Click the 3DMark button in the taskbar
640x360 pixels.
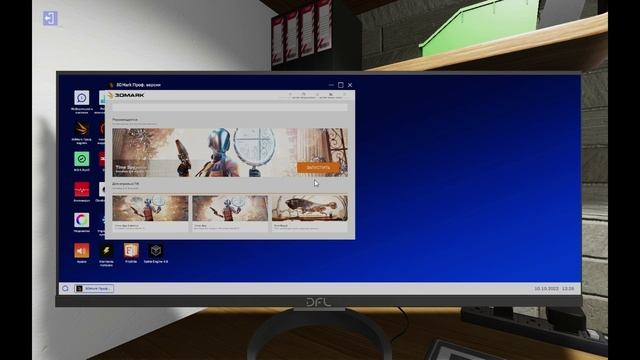(x=94, y=289)
